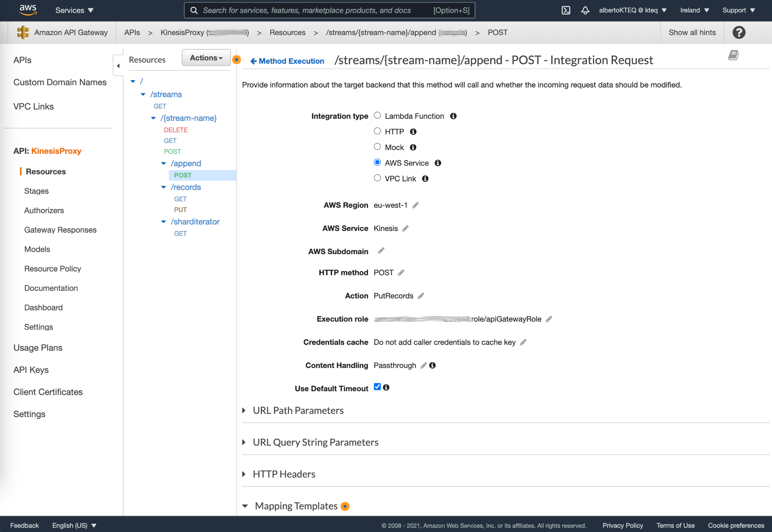
Task: Open the English (US) language dropdown
Action: pyautogui.click(x=74, y=526)
